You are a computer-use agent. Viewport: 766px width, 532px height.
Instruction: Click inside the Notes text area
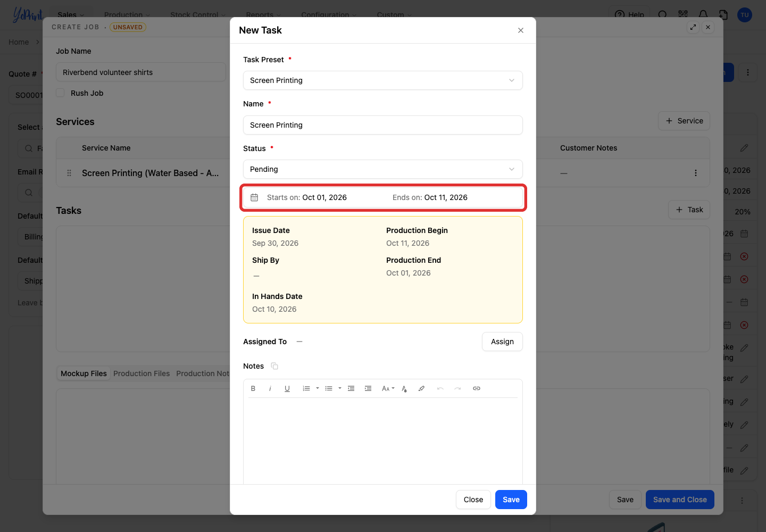point(383,440)
